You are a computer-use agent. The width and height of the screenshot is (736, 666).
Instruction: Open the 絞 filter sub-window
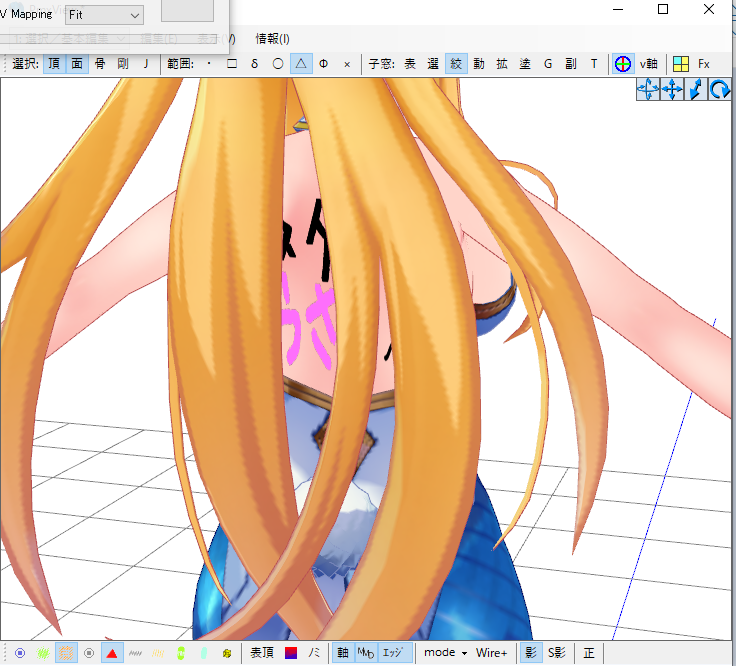456,64
